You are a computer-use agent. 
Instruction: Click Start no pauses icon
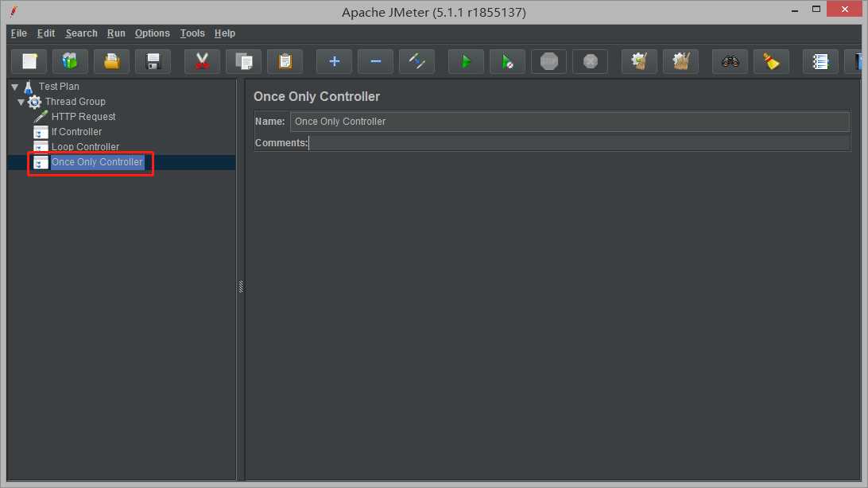pos(508,61)
